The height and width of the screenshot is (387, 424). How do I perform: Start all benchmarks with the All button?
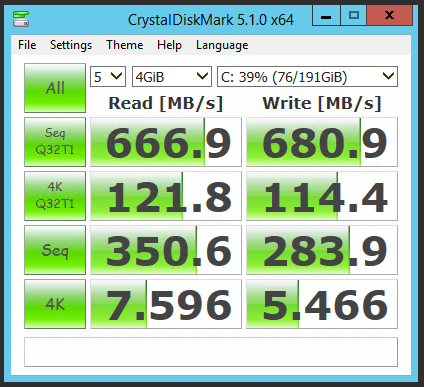coord(55,88)
